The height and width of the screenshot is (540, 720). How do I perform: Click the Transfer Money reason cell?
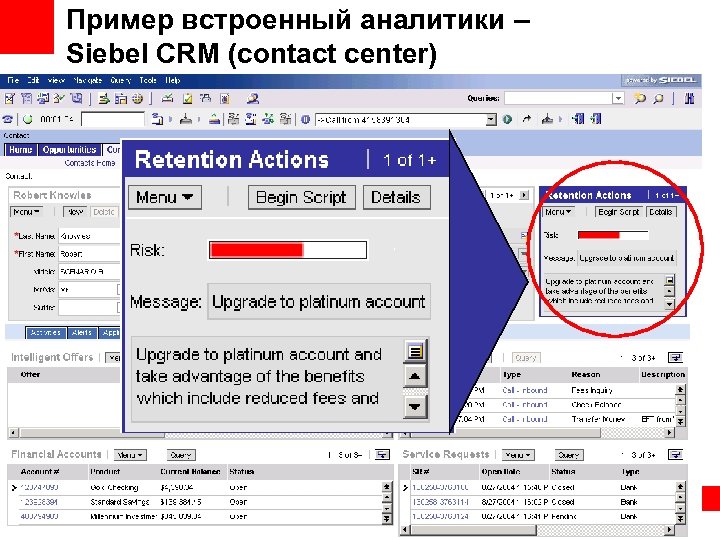click(x=598, y=419)
